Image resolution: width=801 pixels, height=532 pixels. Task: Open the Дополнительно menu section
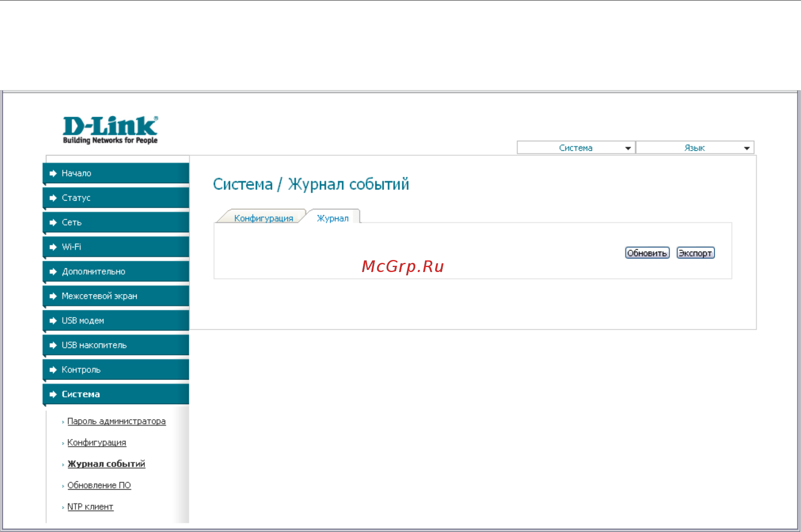point(116,271)
